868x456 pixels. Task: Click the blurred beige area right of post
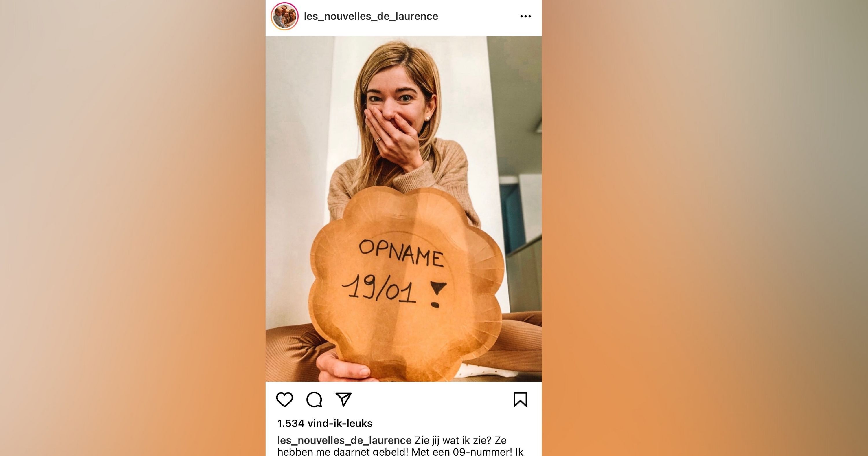(x=705, y=228)
